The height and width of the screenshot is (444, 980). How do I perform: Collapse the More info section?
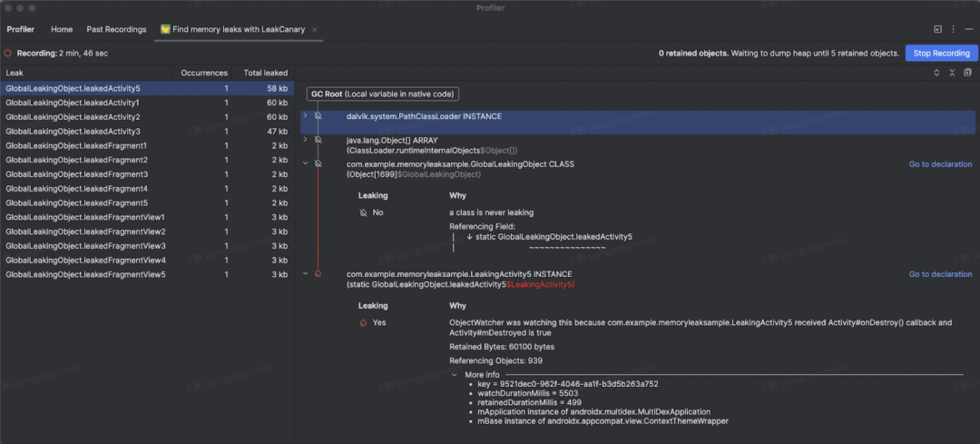[x=455, y=375]
